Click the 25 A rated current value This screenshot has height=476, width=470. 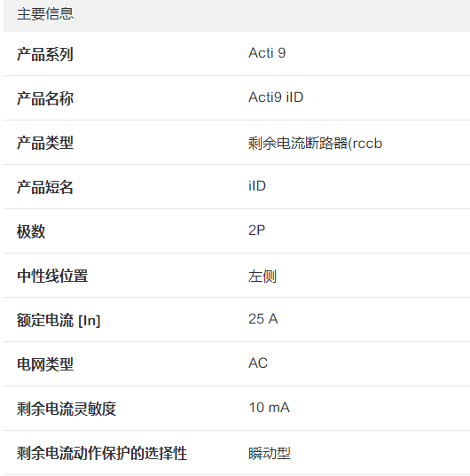click(x=262, y=319)
